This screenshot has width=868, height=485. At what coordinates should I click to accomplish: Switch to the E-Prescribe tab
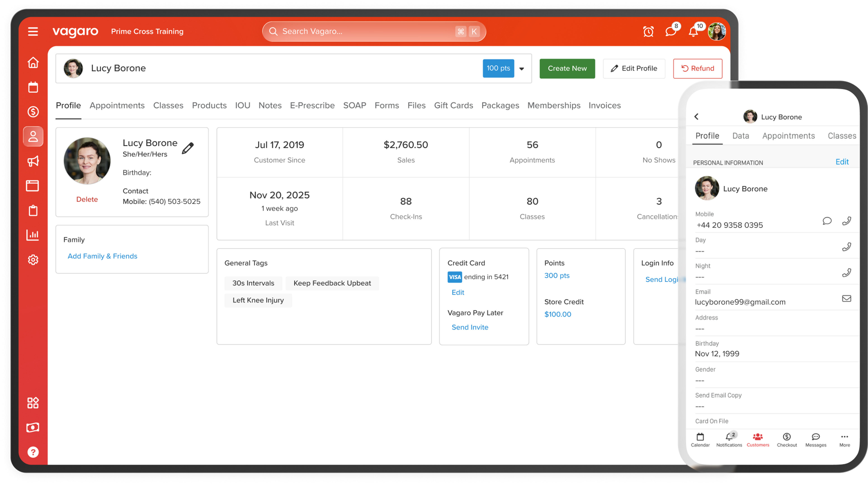point(312,105)
